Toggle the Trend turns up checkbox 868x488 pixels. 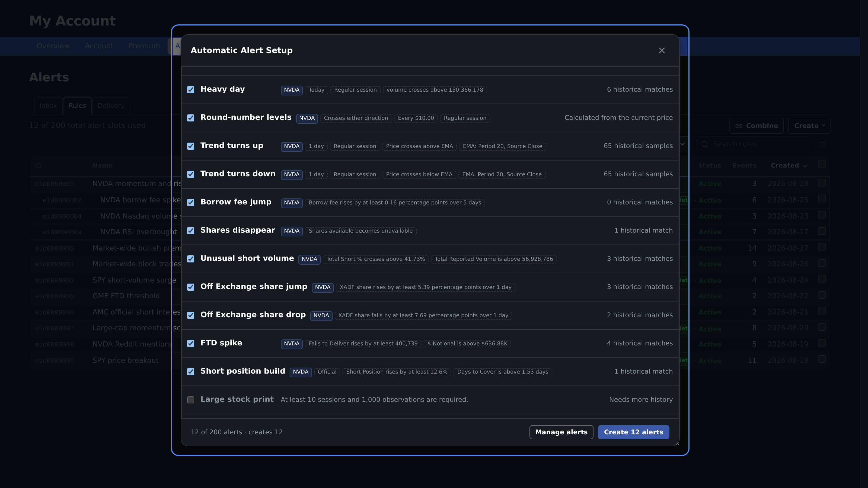(191, 146)
